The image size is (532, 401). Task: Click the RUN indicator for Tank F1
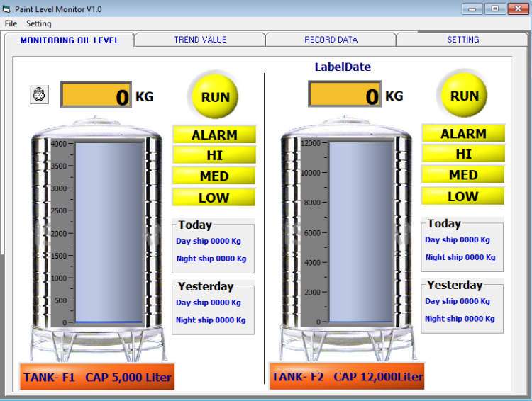tap(215, 97)
